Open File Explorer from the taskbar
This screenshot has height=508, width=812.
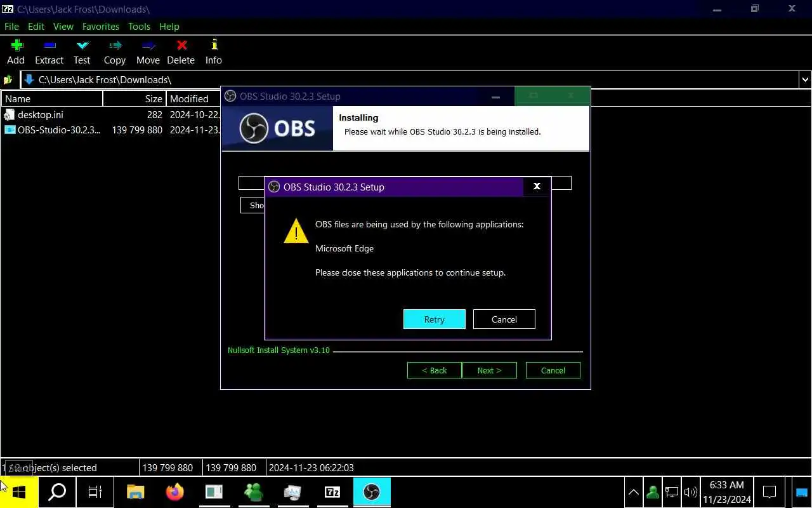coord(136,492)
